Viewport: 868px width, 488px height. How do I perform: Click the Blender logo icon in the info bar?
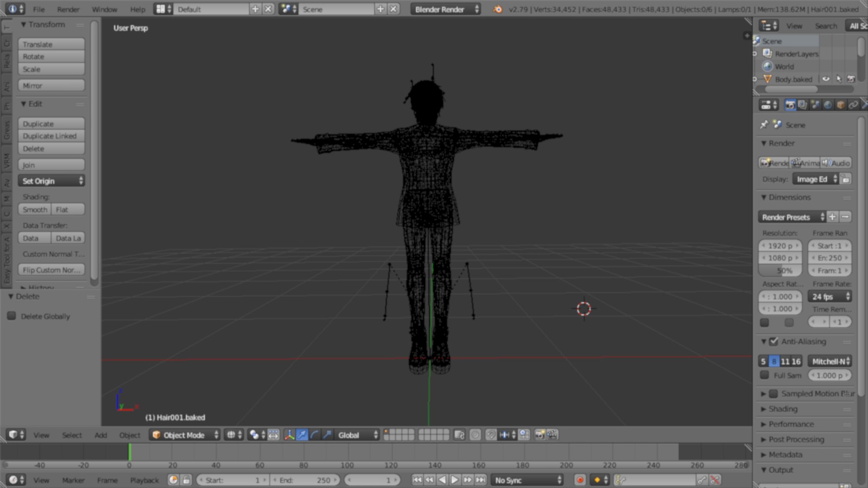(x=497, y=9)
